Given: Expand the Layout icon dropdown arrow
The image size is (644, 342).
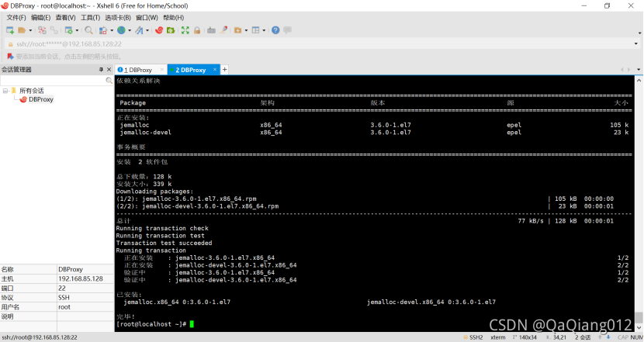Looking at the screenshot, I should click(x=264, y=30).
